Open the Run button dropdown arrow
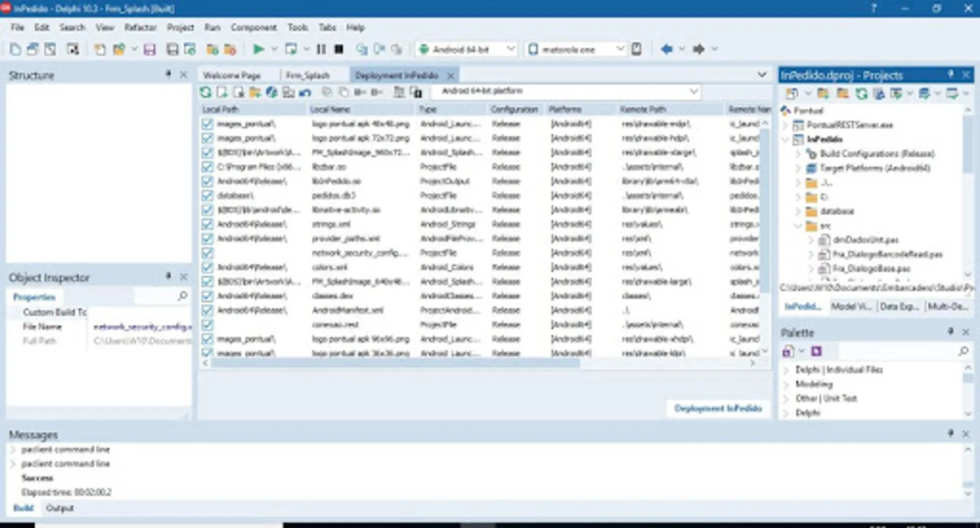This screenshot has height=528, width=980. point(274,49)
